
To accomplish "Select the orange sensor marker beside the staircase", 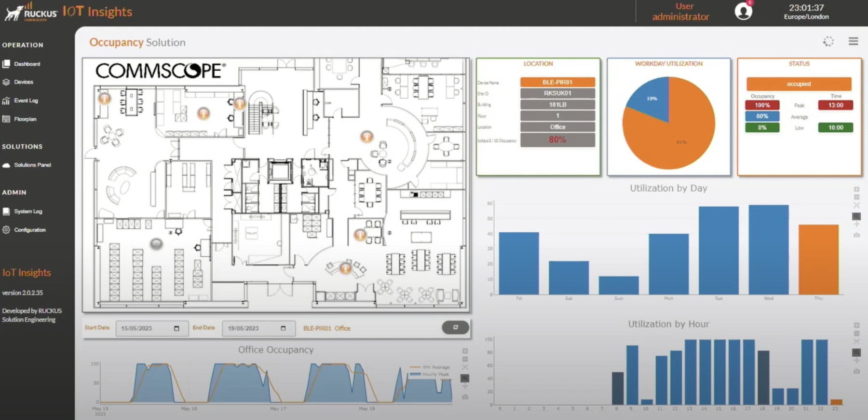I will (x=240, y=103).
